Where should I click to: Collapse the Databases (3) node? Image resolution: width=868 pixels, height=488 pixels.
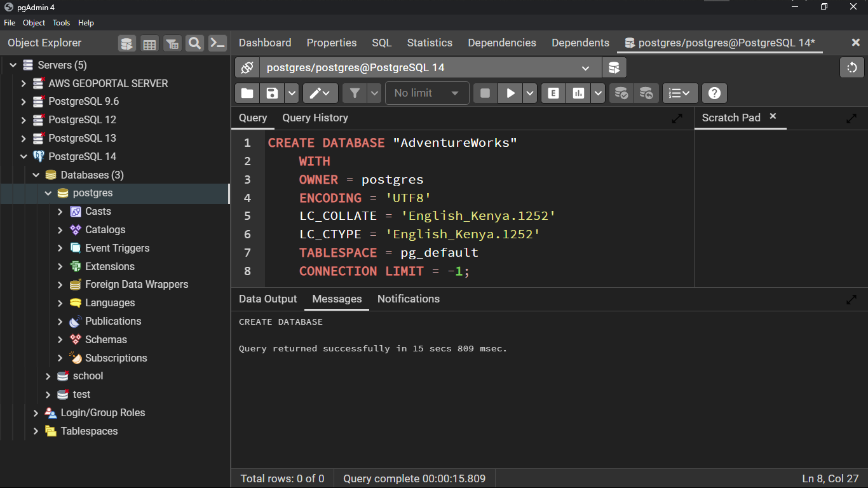coord(36,175)
